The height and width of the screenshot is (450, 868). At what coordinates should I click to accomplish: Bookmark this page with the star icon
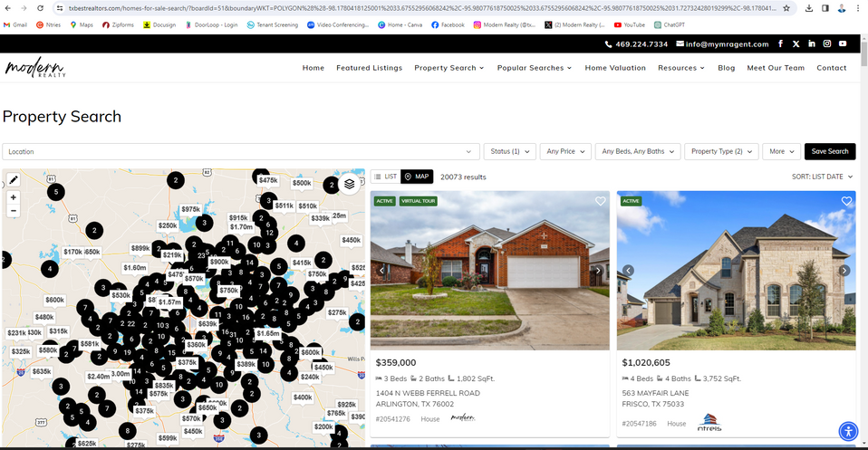click(786, 8)
